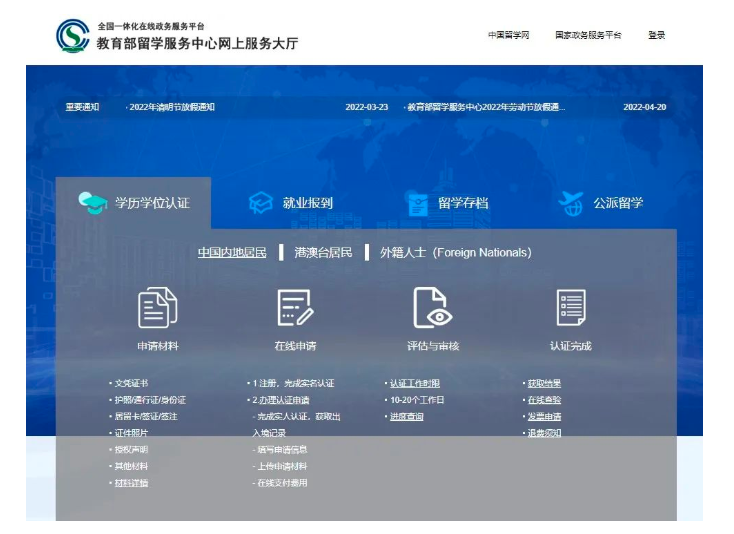The width and height of the screenshot is (734, 534).
Task: Click the 公派留学 airplane globe icon
Action: click(571, 203)
